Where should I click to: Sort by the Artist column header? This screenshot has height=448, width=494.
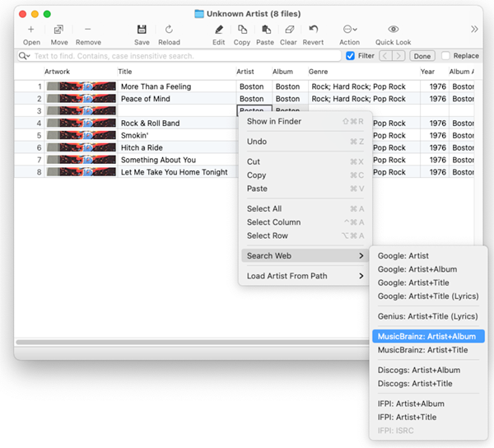(x=254, y=72)
